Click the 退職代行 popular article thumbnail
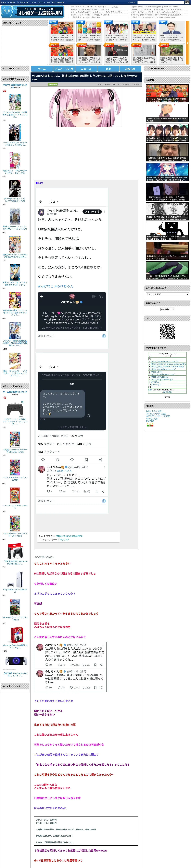191x868 pixels. pos(167,231)
